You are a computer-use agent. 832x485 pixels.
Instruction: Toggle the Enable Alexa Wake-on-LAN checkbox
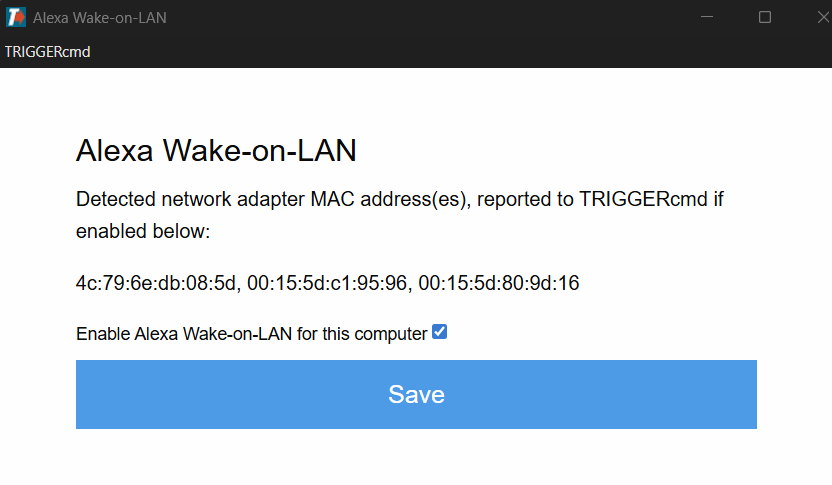439,332
